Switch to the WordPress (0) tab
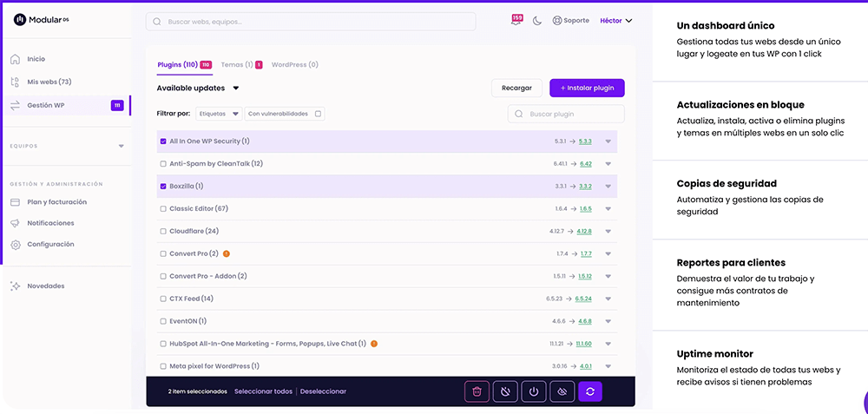Image resolution: width=868 pixels, height=414 pixels. pos(294,64)
